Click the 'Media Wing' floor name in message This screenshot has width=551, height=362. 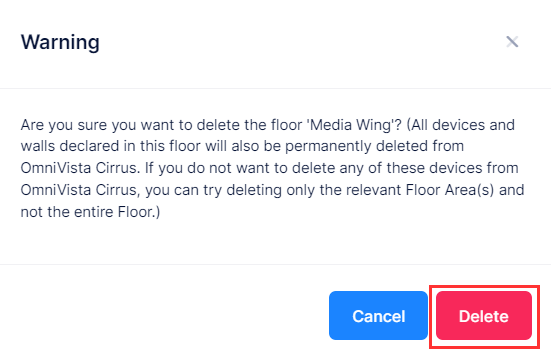(x=354, y=125)
